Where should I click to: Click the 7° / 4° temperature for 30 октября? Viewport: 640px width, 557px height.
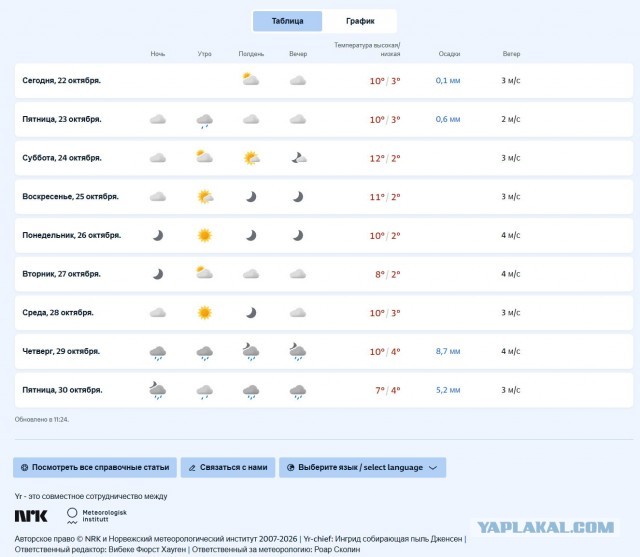point(388,391)
